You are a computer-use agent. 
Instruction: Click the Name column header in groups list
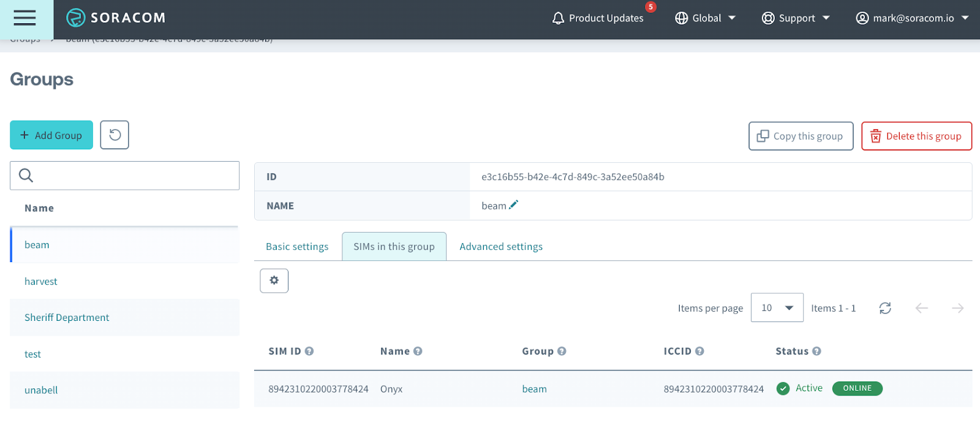pos(39,208)
